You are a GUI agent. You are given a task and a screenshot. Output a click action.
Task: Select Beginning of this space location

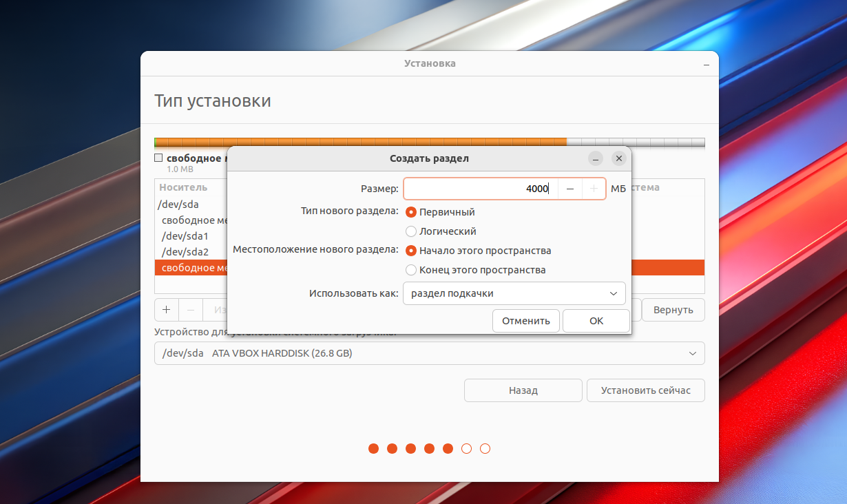[x=411, y=251]
